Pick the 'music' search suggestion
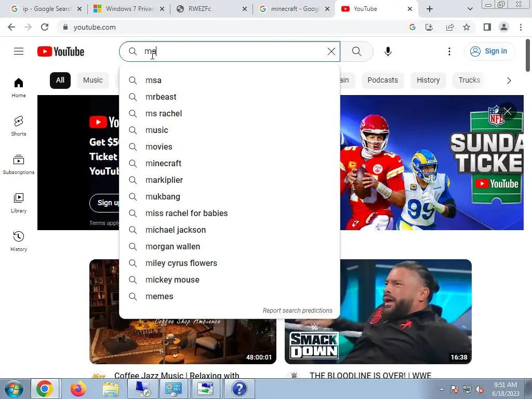532x399 pixels. (x=229, y=130)
